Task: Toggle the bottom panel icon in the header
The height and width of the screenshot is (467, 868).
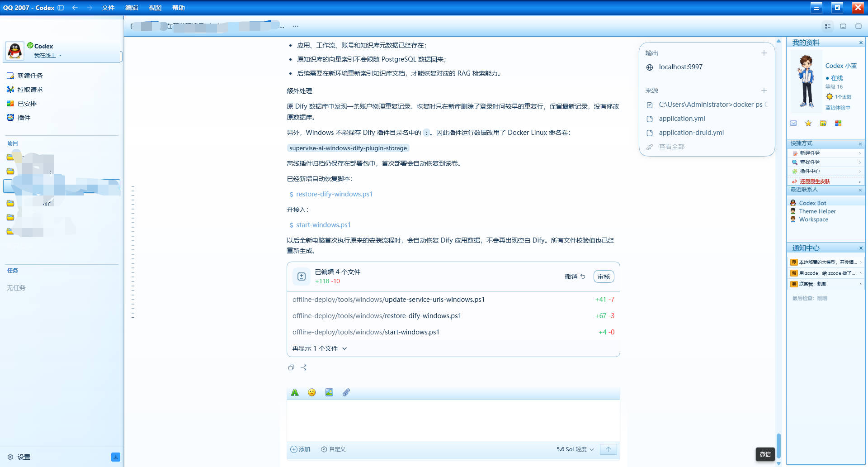Action: (843, 26)
